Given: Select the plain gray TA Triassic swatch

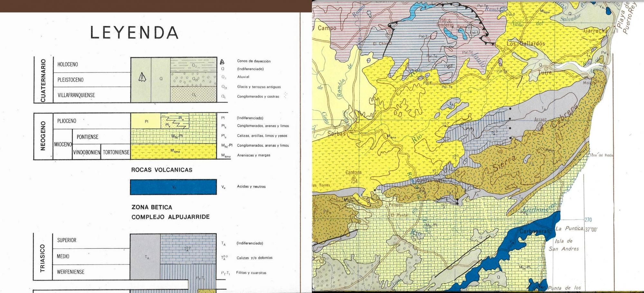Looking at the screenshot, I should pos(145,257).
